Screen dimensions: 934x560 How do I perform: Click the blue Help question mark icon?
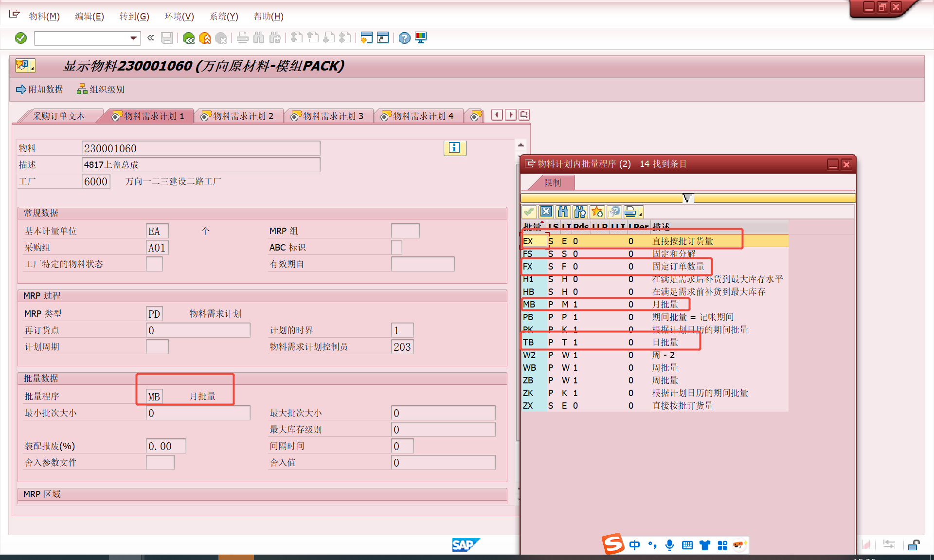[404, 38]
